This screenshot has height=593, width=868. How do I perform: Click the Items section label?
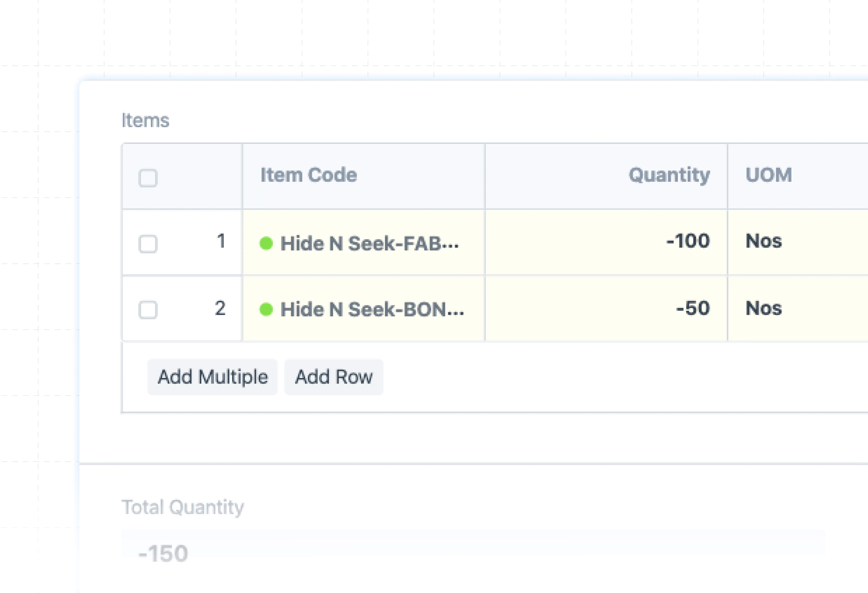(145, 121)
